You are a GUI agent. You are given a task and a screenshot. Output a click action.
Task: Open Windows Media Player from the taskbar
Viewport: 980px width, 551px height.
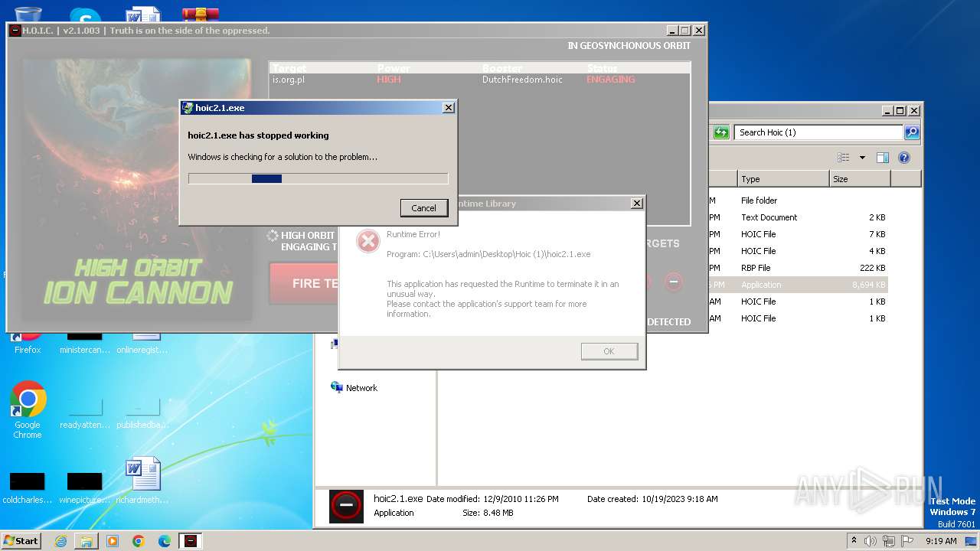click(x=113, y=541)
